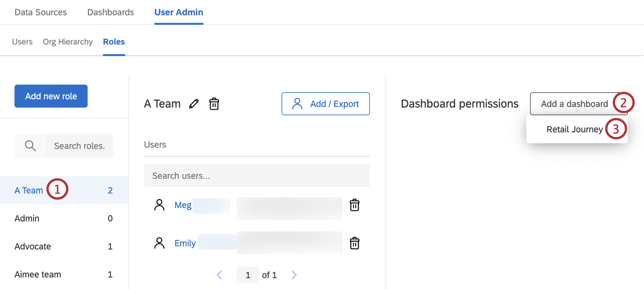Go to the previous users page arrow

[x=219, y=275]
